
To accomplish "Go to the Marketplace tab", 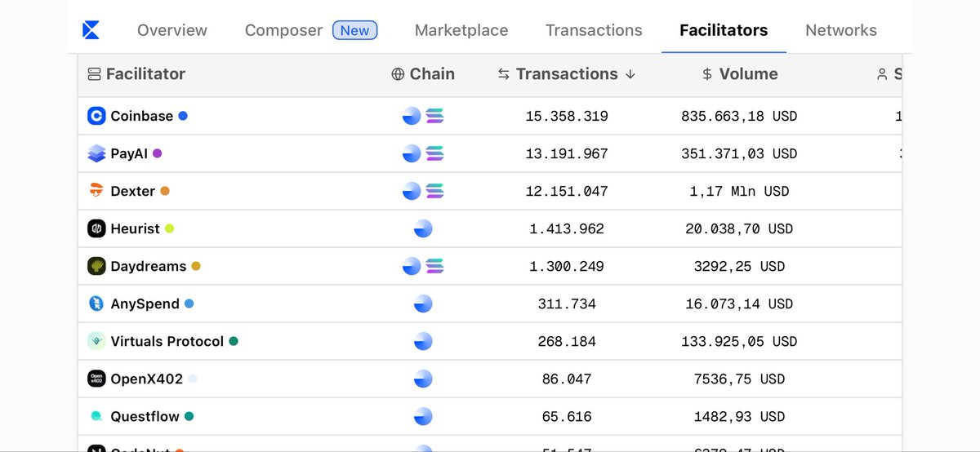I will 461,30.
